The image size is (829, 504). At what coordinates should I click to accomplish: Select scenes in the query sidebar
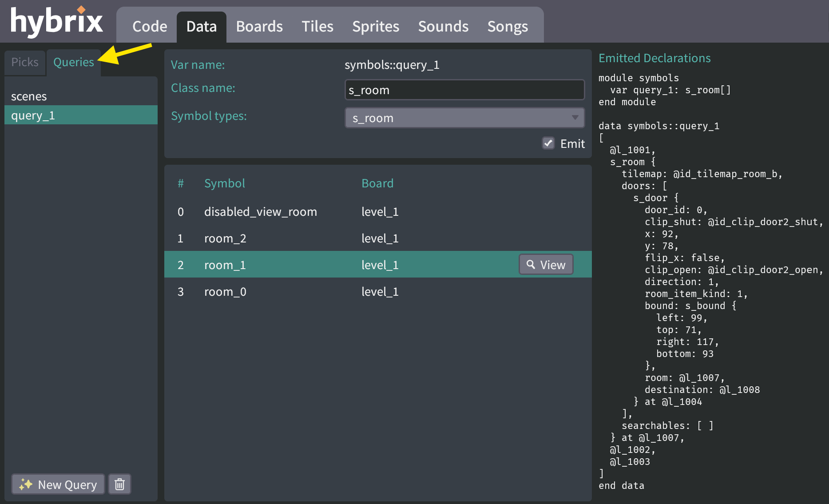coord(29,96)
